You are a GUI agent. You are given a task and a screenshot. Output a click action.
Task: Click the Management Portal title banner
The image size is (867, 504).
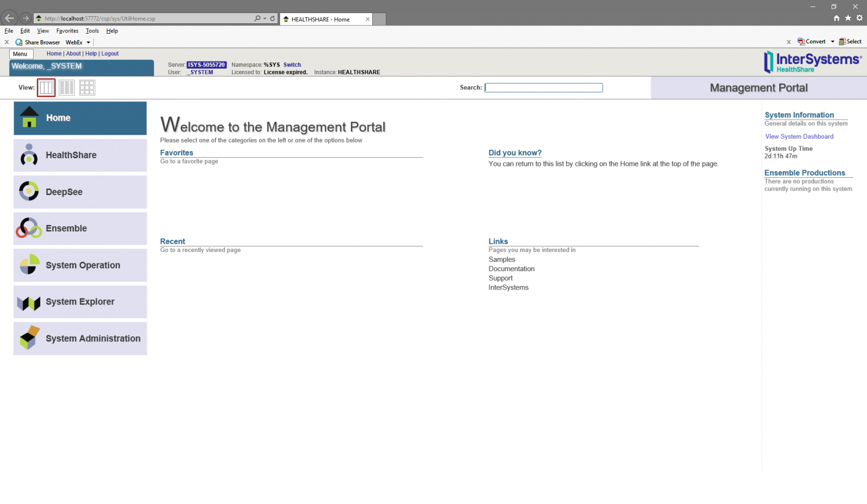coord(759,88)
